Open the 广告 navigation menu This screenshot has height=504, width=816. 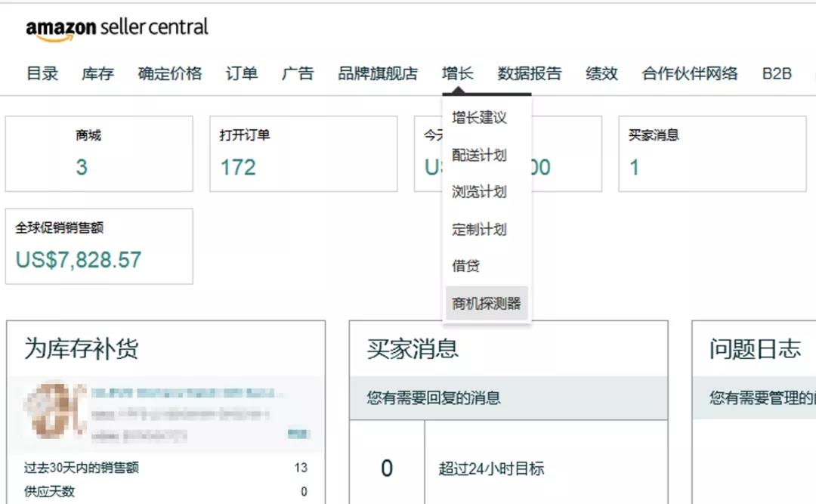point(297,73)
